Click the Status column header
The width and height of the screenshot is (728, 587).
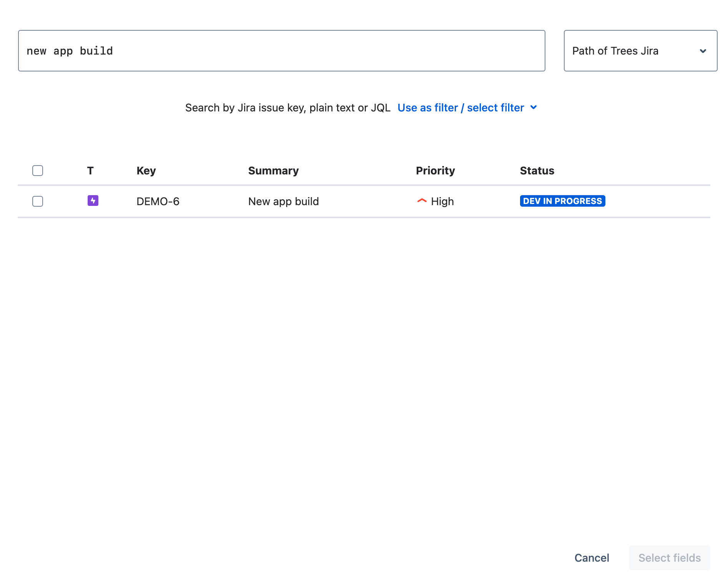pyautogui.click(x=537, y=170)
